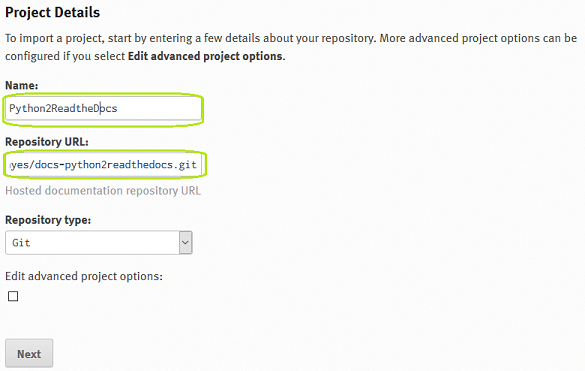The width and height of the screenshot is (585, 371).
Task: Select the "Git" value in Repository type
Action: [21, 243]
